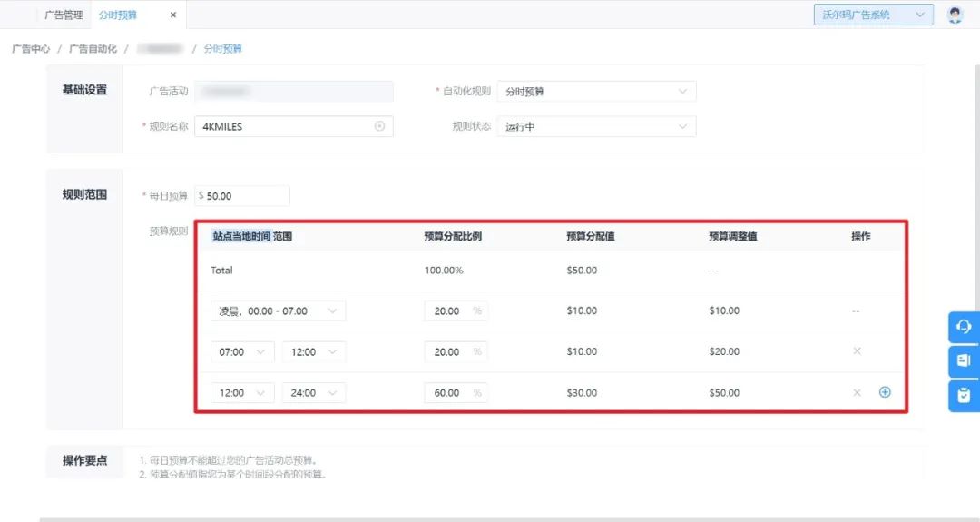Open the 沃尔玛广告系统 system selector

click(x=873, y=15)
